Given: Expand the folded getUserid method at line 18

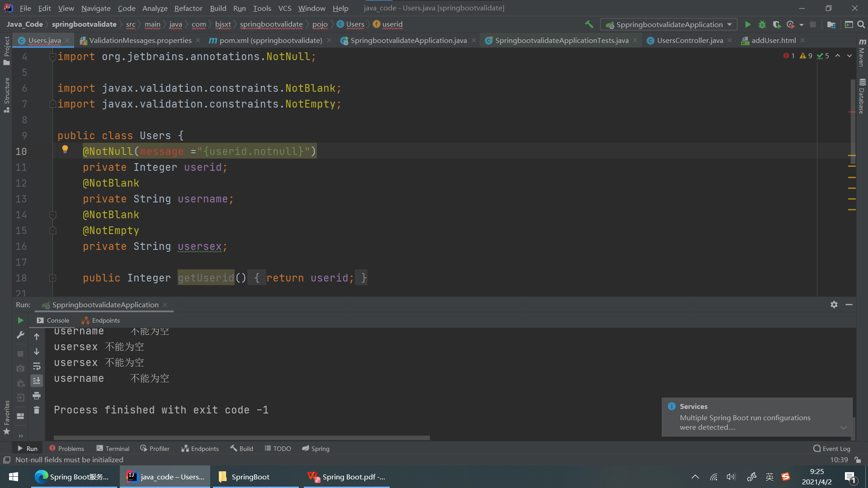Looking at the screenshot, I should point(52,278).
